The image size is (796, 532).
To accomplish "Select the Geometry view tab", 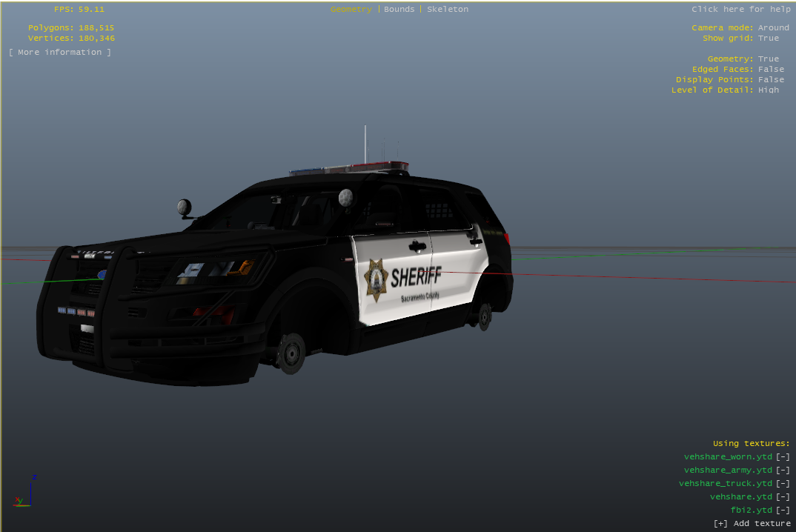I will (351, 9).
